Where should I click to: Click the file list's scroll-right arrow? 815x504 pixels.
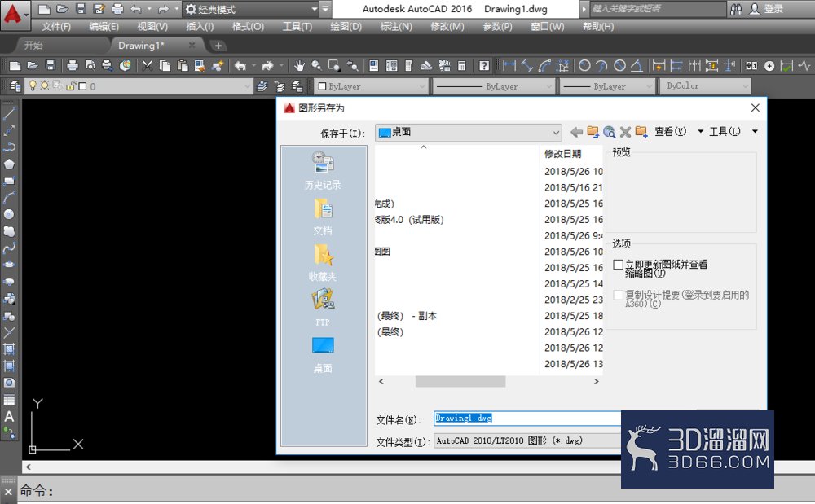coord(597,382)
